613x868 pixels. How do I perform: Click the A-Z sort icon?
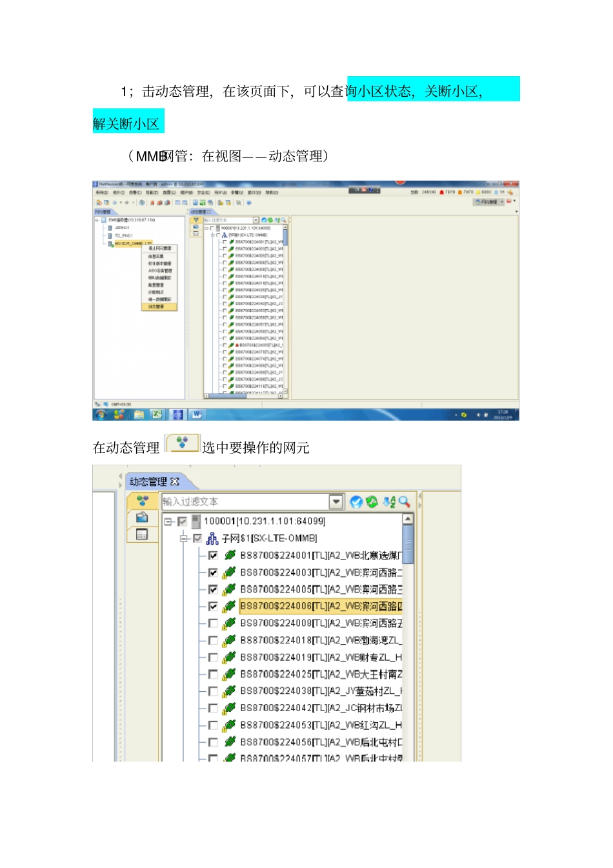coord(389,501)
